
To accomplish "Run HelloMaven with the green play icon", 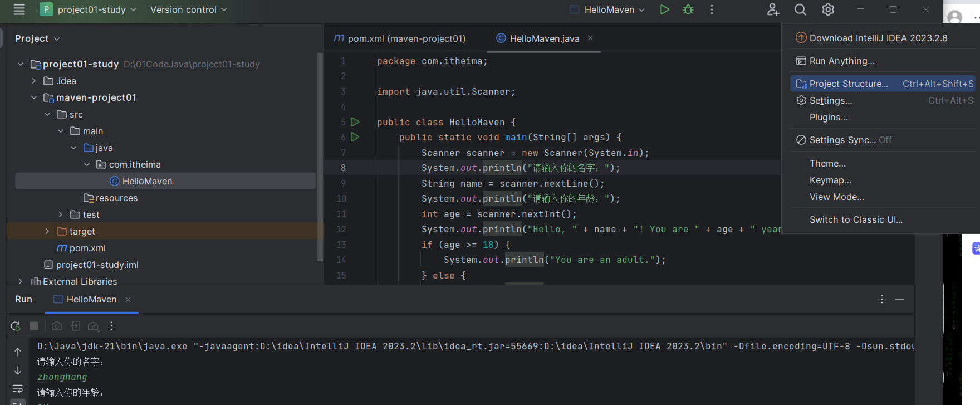I will tap(664, 9).
